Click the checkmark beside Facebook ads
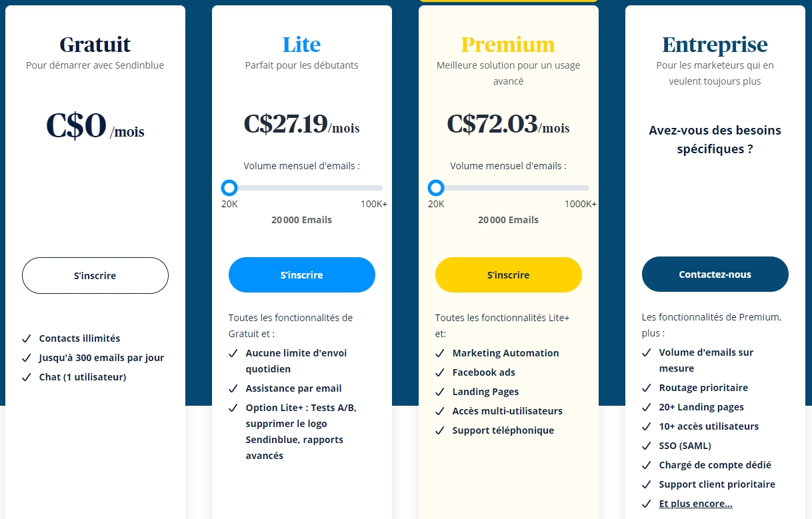 (x=440, y=372)
